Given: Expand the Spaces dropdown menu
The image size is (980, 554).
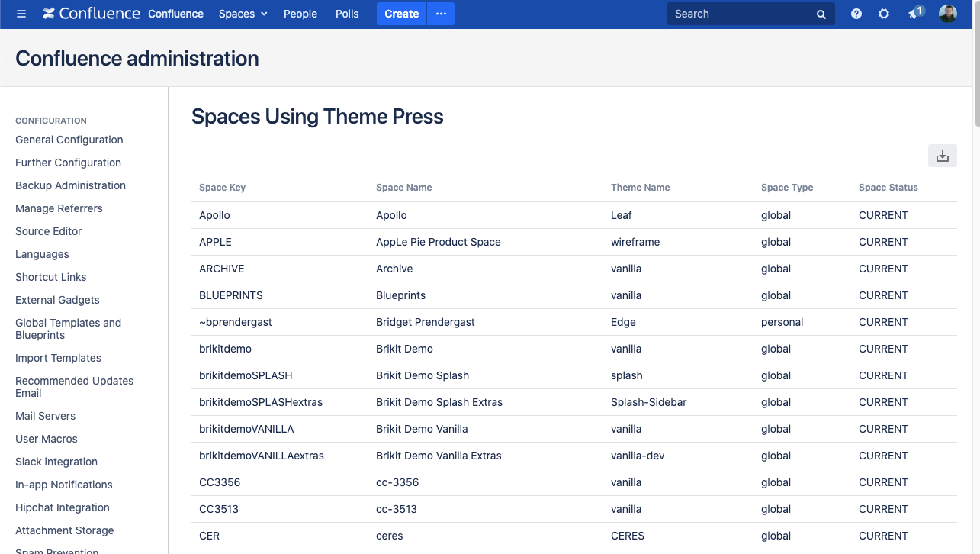Looking at the screenshot, I should click(243, 14).
